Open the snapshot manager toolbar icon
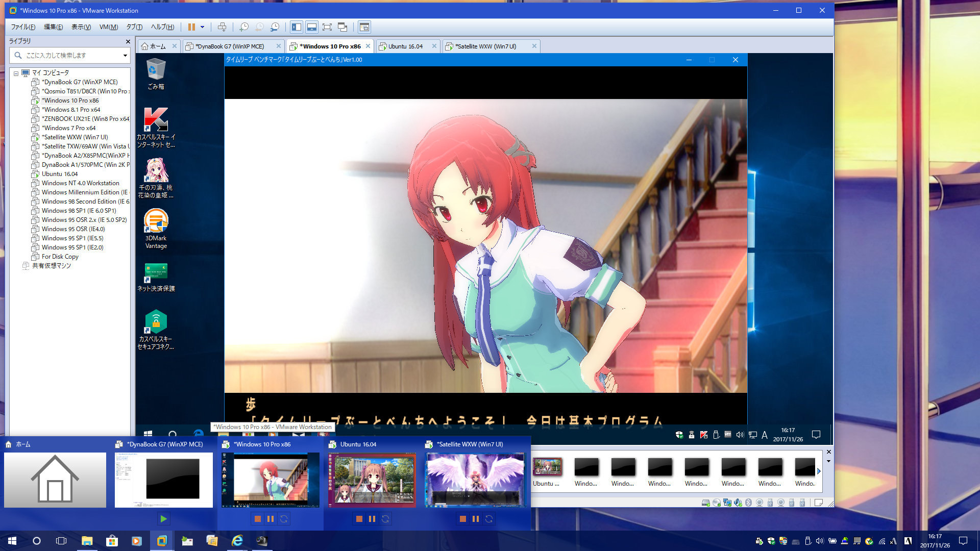Image resolution: width=980 pixels, height=551 pixels. pyautogui.click(x=275, y=27)
